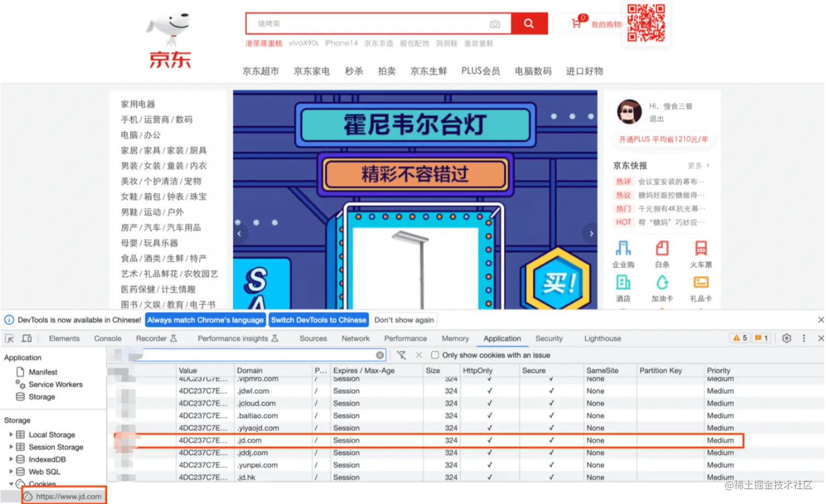Click the 开通PLUS membership button

[x=663, y=140]
